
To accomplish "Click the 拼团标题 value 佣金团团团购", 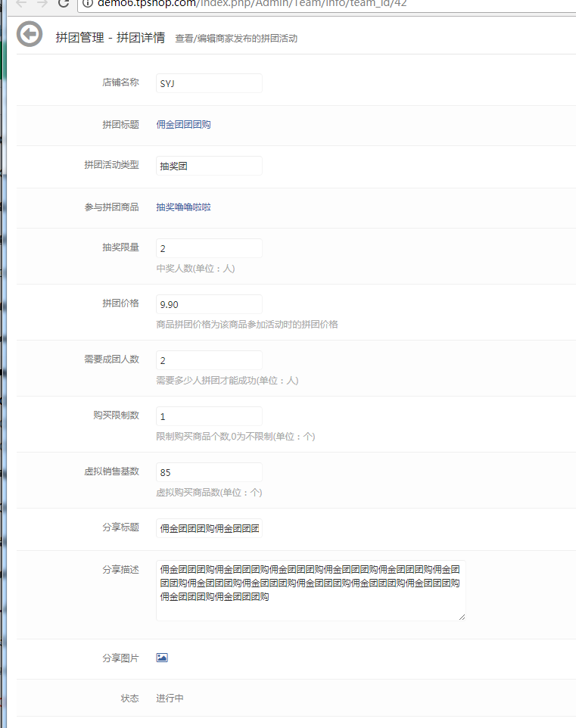I will (183, 125).
